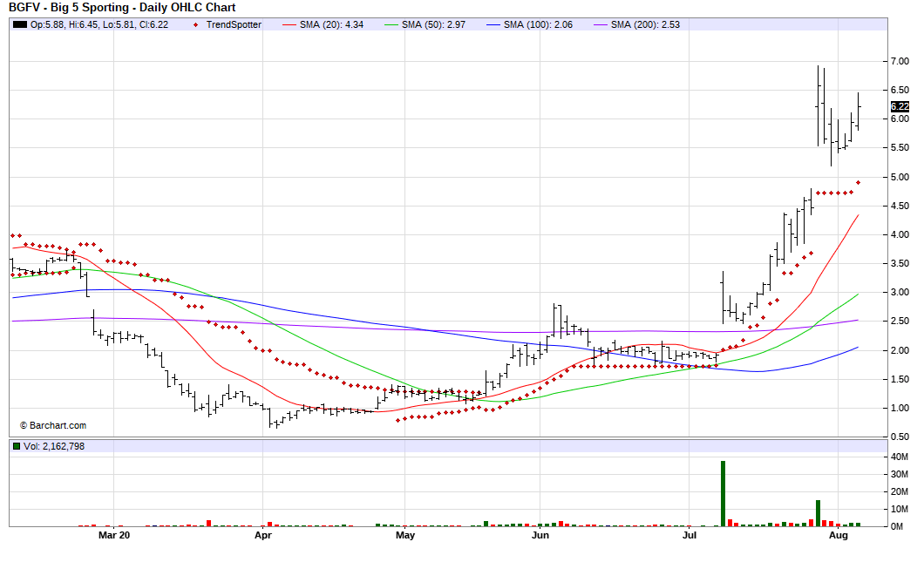Click the 'Aug' date axis label
Image resolution: width=924 pixels, height=562 pixels.
[x=838, y=535]
